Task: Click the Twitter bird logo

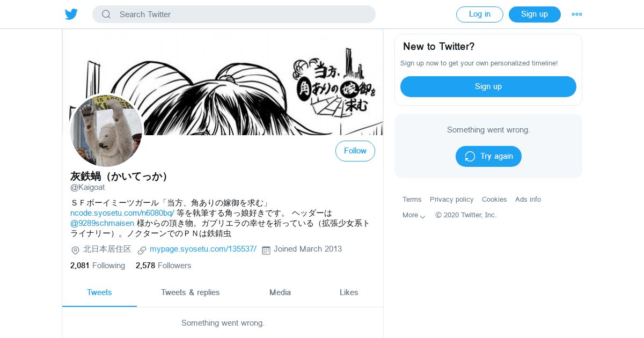Action: [71, 14]
